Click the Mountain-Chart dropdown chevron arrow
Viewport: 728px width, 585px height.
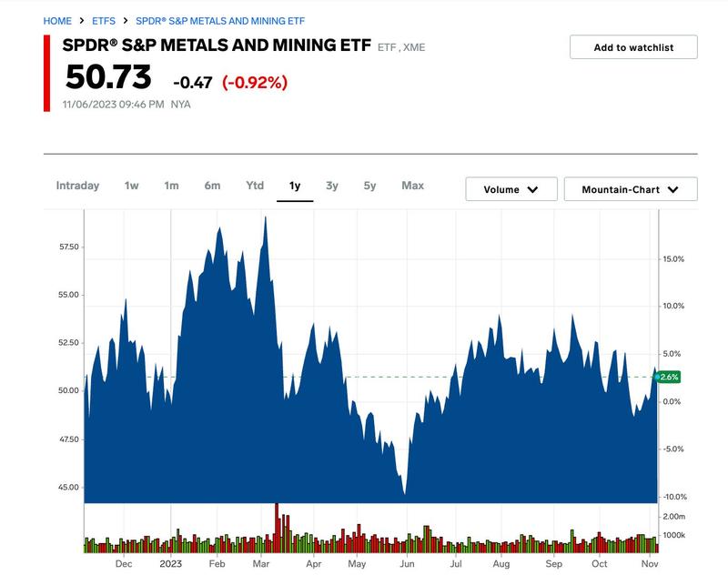click(x=672, y=189)
